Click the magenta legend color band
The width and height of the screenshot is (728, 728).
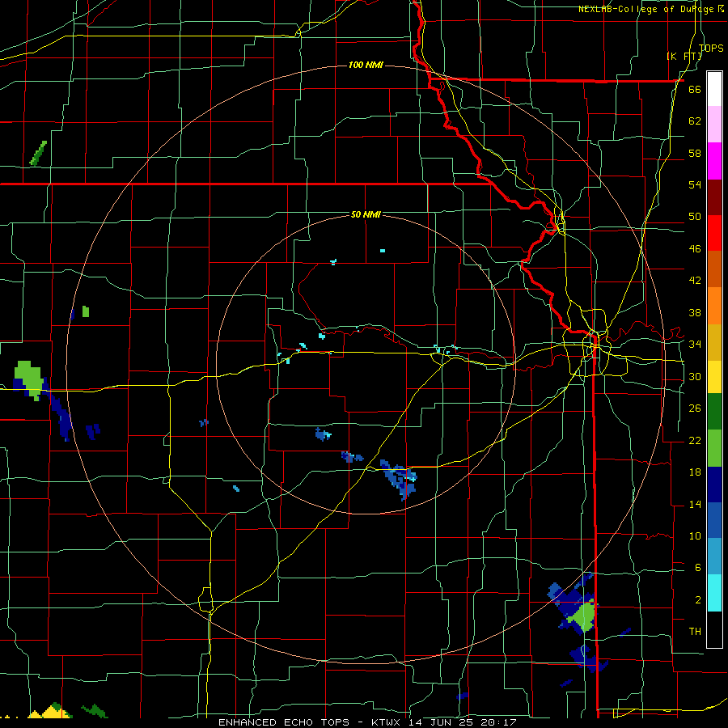(x=714, y=161)
